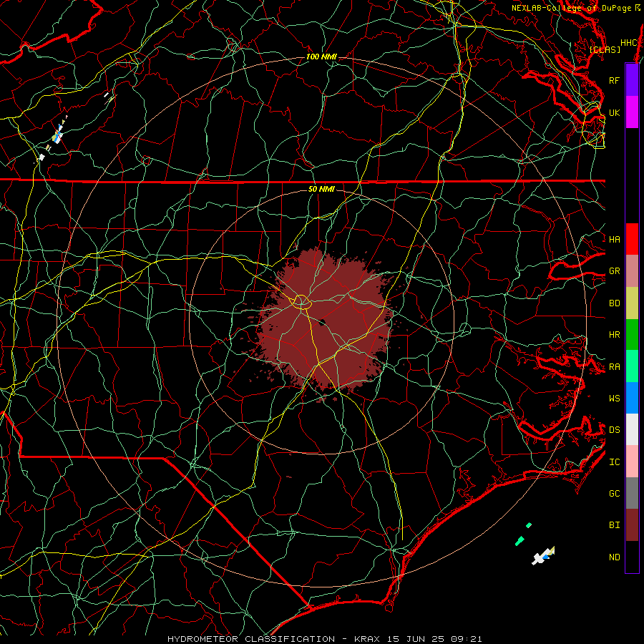Click the 15 JUN 25 date
This screenshot has height=644, width=644.
click(x=416, y=639)
